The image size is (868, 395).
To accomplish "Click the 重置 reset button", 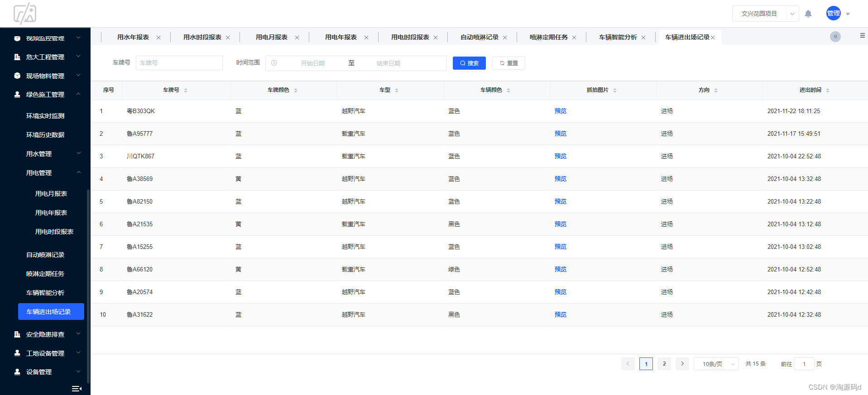I will pos(508,63).
